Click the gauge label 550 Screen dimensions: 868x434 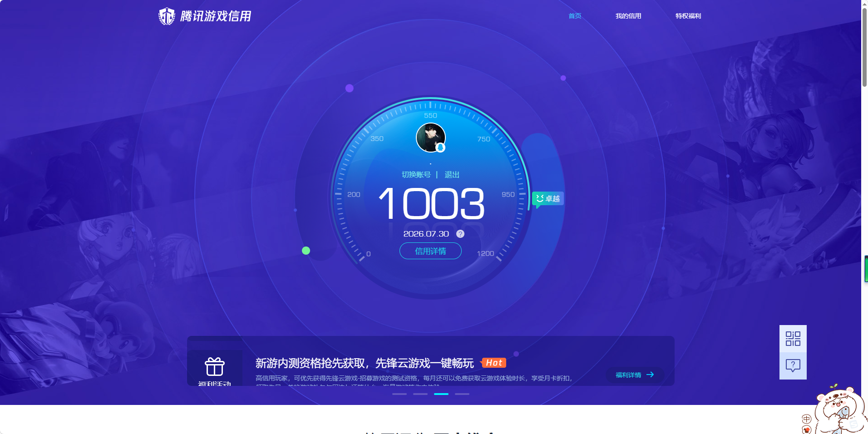point(430,116)
